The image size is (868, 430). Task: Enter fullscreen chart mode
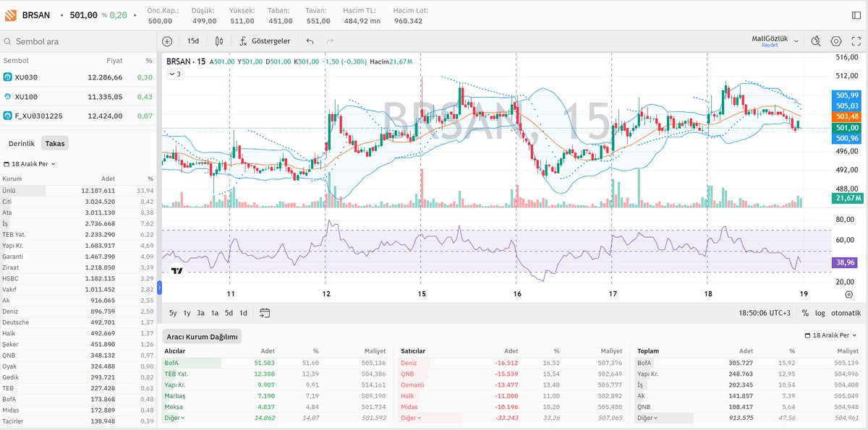click(856, 41)
